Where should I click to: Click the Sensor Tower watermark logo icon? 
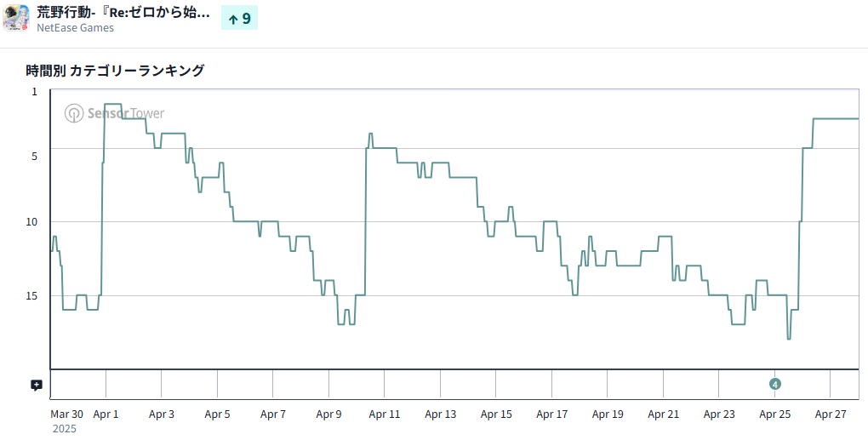74,113
